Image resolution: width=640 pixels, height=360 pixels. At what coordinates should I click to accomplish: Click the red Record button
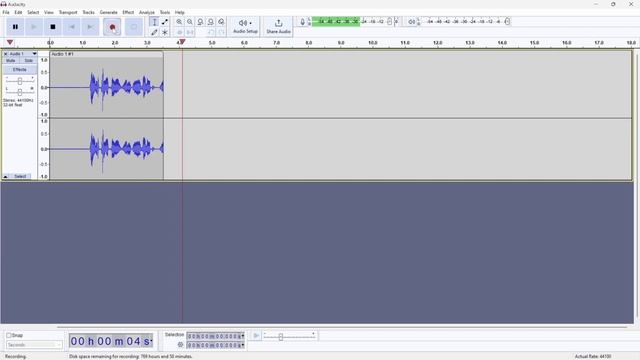click(x=112, y=27)
